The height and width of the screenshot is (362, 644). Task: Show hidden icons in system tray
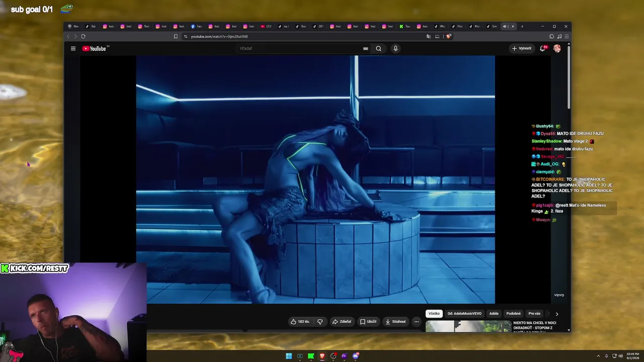coord(598,356)
